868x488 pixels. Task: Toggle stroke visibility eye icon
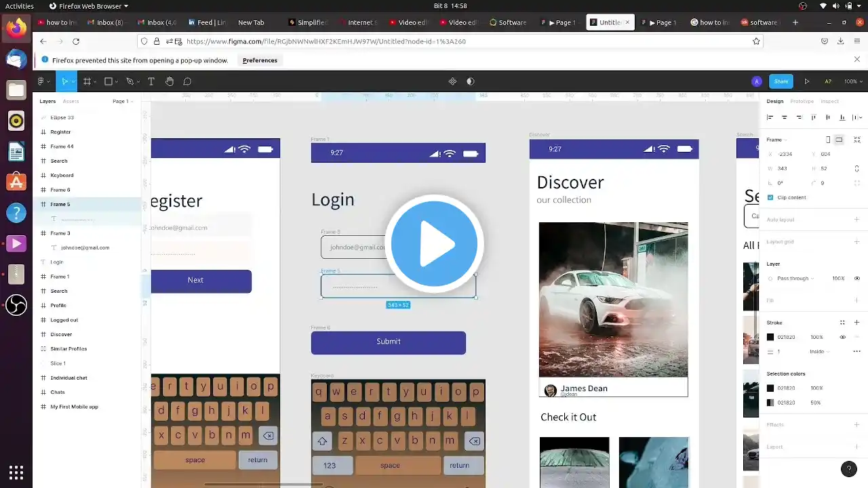click(x=843, y=337)
